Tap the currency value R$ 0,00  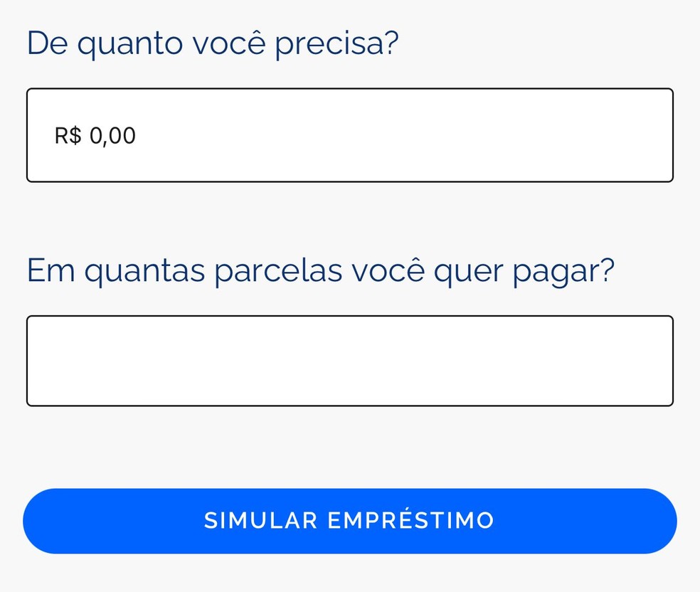tap(95, 135)
